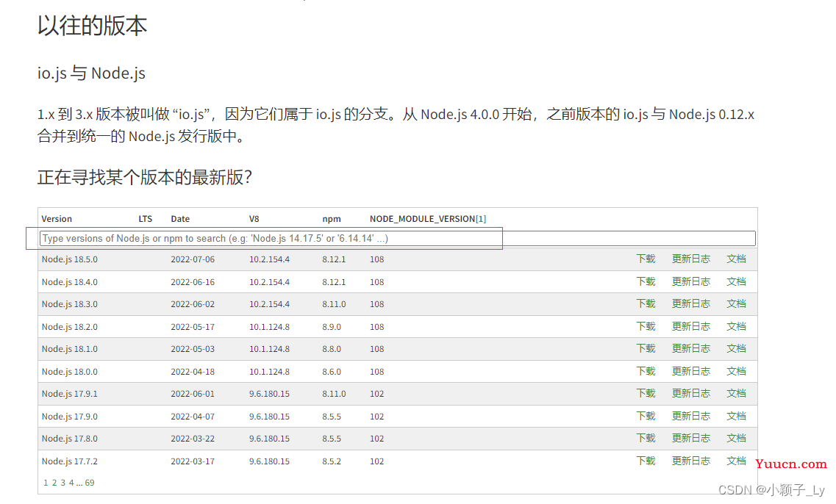Open 更新日志 link for Node.js 18.4.0
This screenshot has height=504, width=836.
(x=691, y=282)
